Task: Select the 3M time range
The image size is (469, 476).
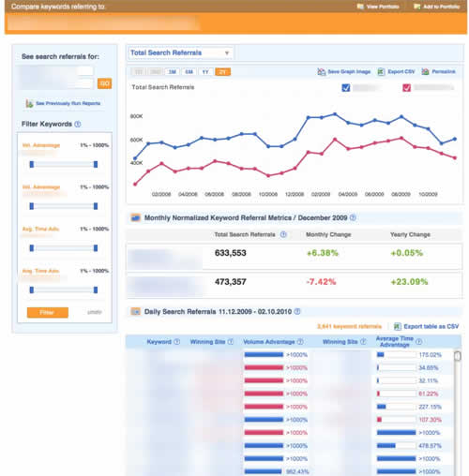Action: tap(173, 72)
